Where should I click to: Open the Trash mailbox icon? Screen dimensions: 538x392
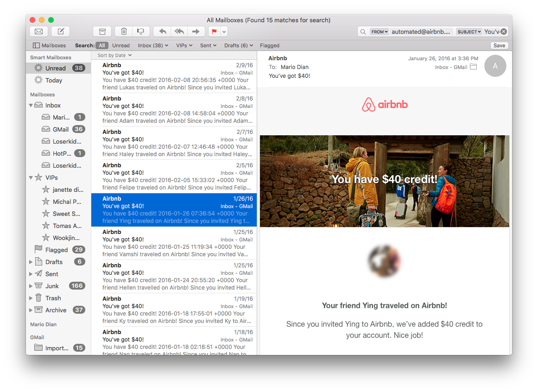(x=38, y=297)
